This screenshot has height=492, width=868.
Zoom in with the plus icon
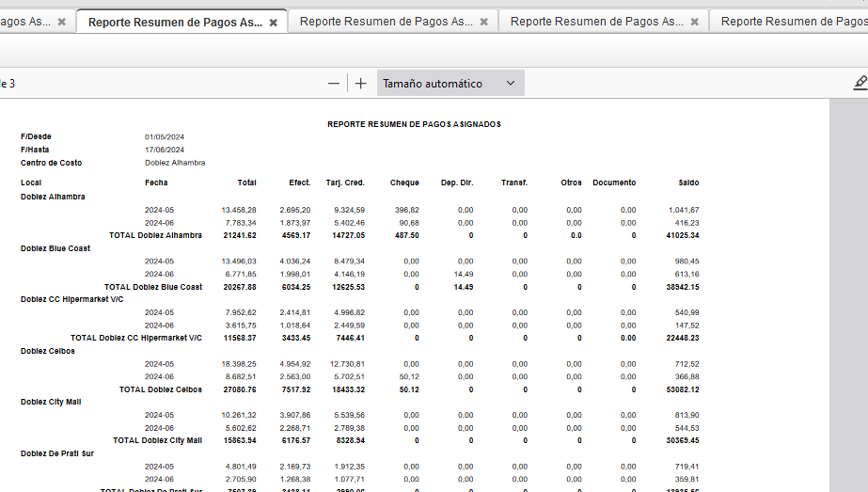(x=360, y=84)
